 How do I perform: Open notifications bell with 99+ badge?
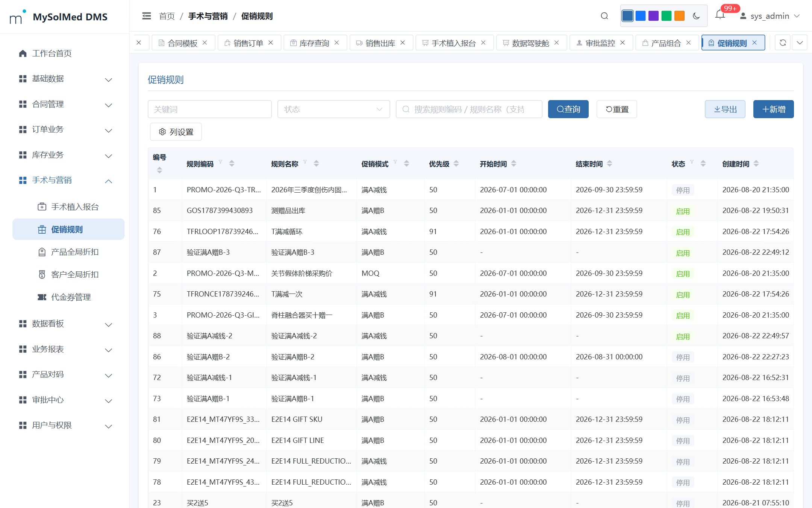click(720, 15)
